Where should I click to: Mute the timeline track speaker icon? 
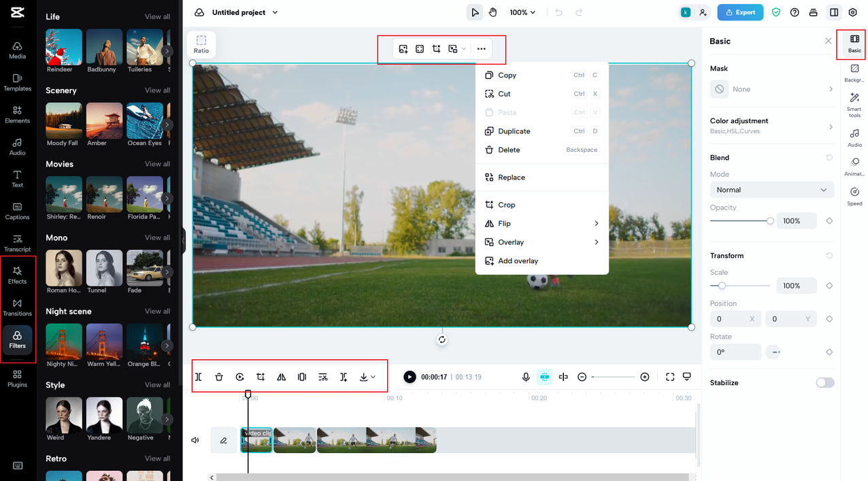[x=196, y=440]
